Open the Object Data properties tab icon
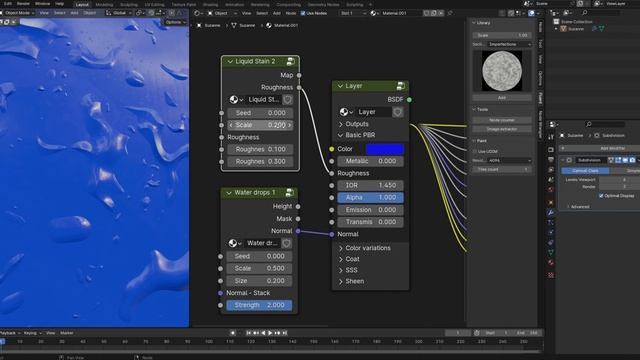This screenshot has height=360, width=640. click(x=551, y=253)
